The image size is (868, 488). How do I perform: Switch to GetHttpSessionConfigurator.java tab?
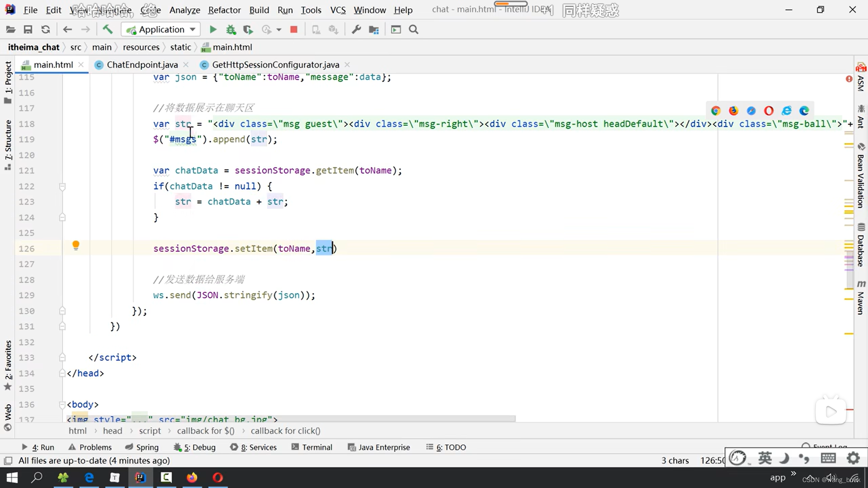point(276,64)
